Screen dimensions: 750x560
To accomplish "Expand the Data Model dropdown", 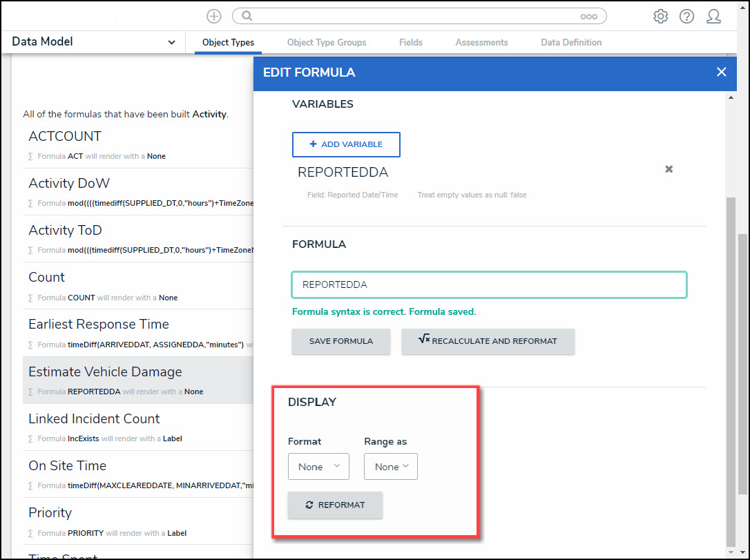I will tap(171, 43).
